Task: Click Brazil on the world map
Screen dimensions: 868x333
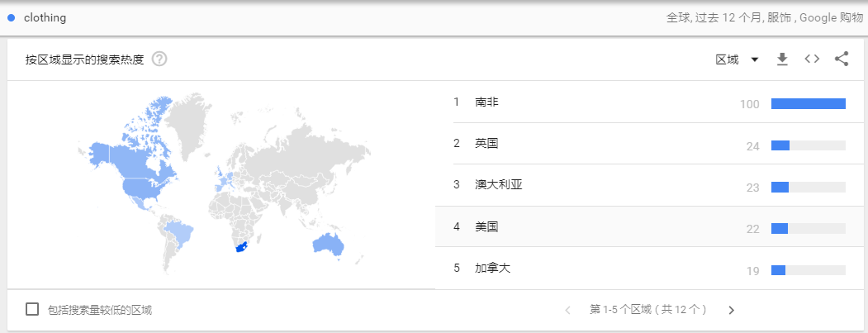Action: tap(181, 233)
